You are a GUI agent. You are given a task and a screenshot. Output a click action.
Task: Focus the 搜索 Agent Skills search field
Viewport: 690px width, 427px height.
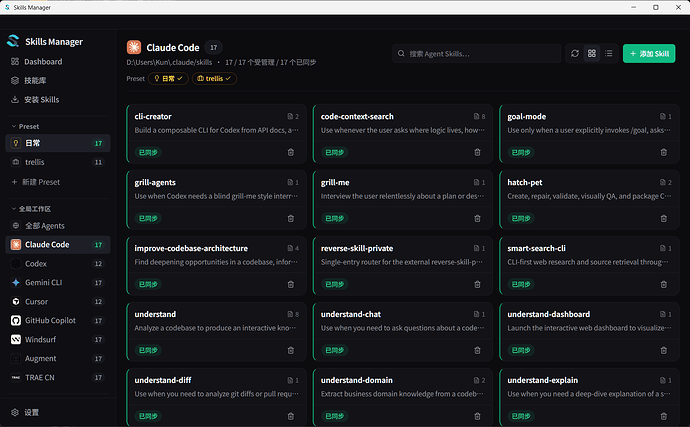477,53
